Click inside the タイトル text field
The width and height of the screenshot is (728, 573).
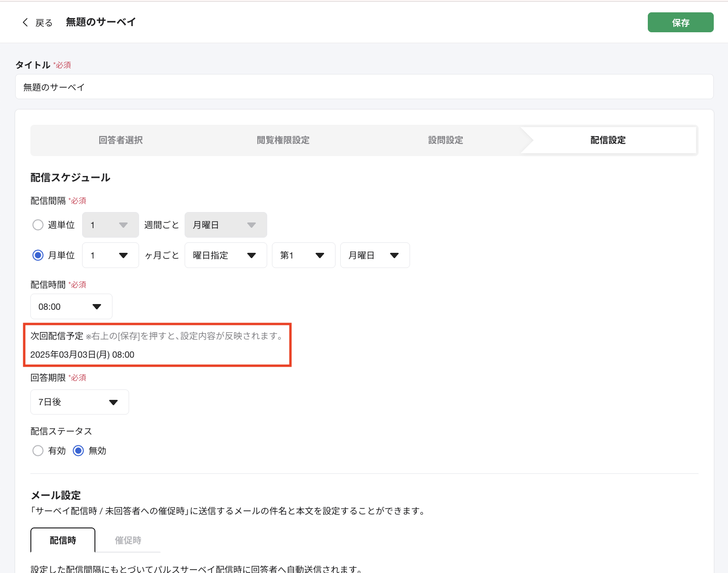point(190,87)
